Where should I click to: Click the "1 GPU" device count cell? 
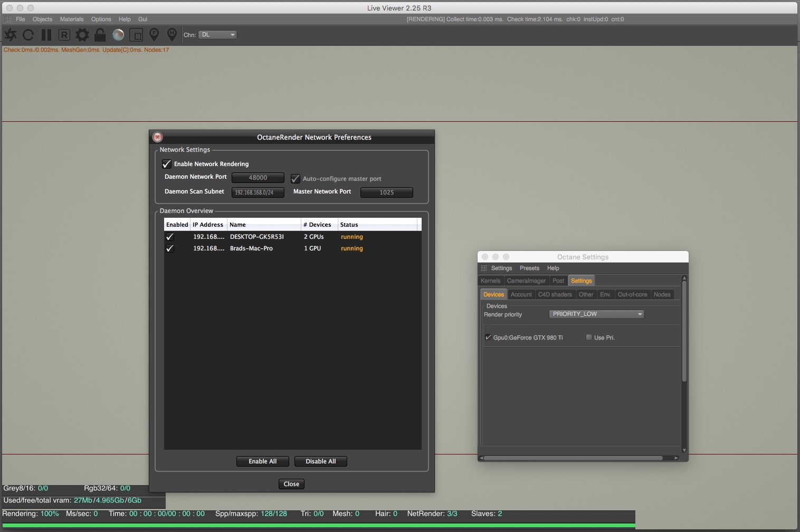(312, 248)
